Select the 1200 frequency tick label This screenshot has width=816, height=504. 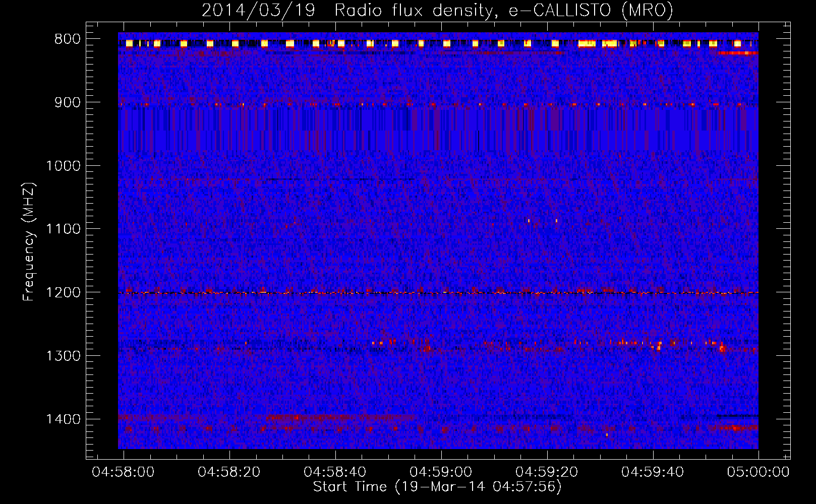click(63, 292)
